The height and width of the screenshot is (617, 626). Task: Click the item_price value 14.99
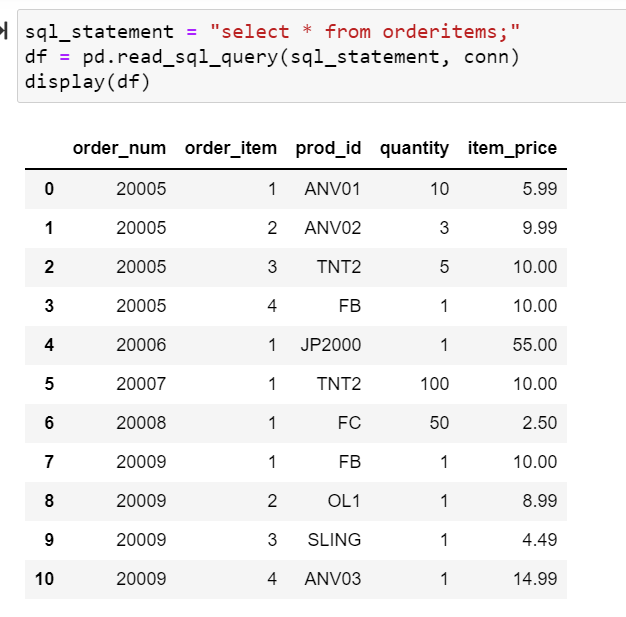535,579
